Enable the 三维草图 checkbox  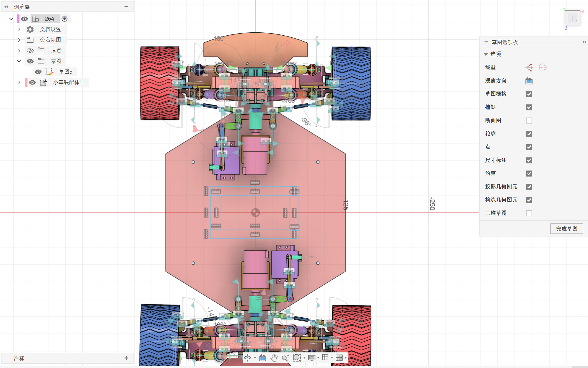(x=529, y=213)
